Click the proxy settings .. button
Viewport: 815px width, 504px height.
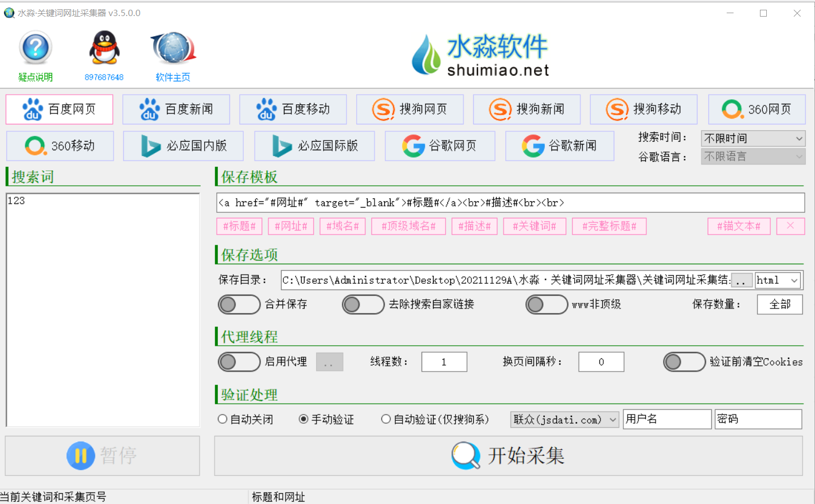[x=329, y=362]
